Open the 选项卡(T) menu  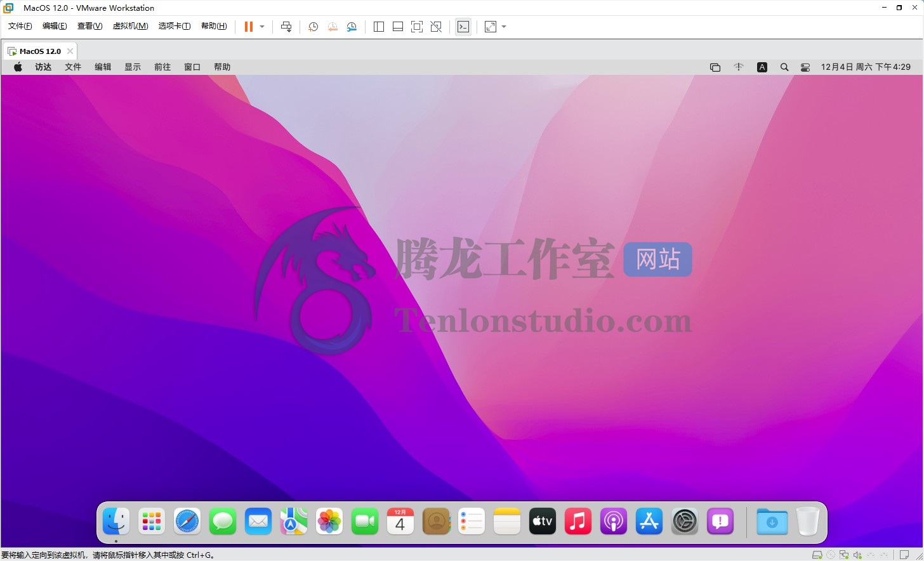(x=175, y=26)
